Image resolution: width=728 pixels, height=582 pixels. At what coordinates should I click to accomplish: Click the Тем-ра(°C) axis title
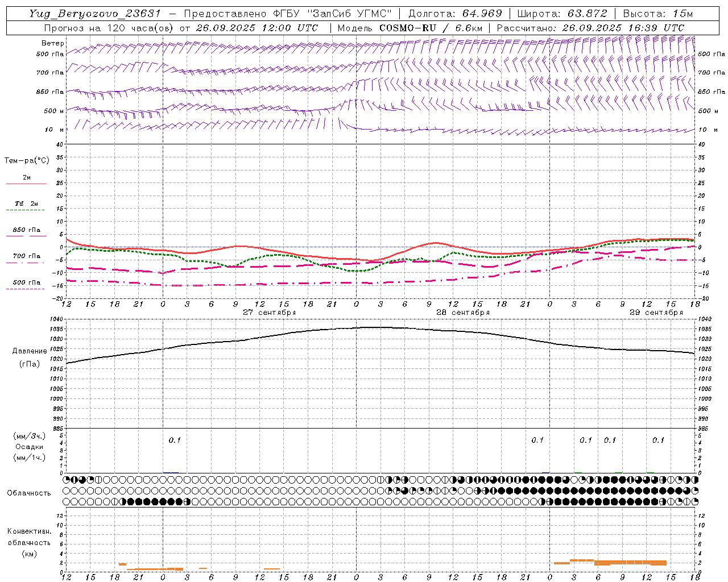coord(27,161)
